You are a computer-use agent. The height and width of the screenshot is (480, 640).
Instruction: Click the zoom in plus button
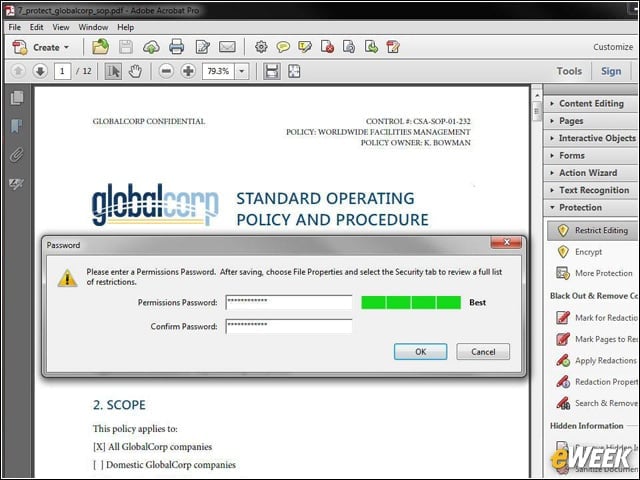point(188,71)
